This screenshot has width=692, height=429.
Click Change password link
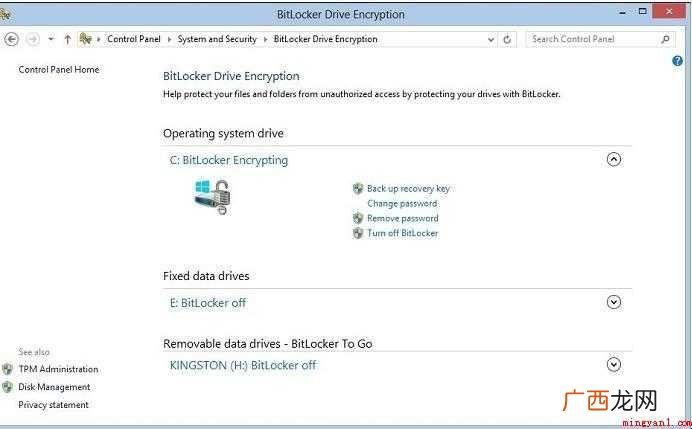click(x=402, y=203)
